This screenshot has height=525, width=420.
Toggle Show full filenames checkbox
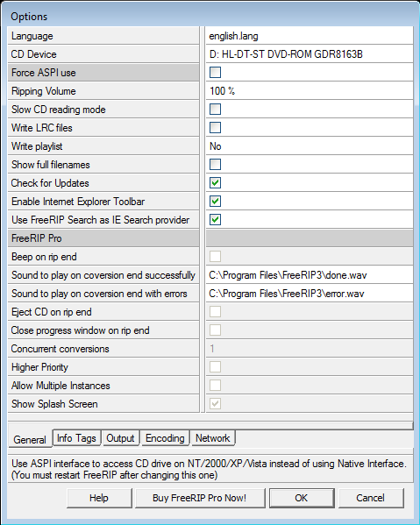click(x=215, y=165)
